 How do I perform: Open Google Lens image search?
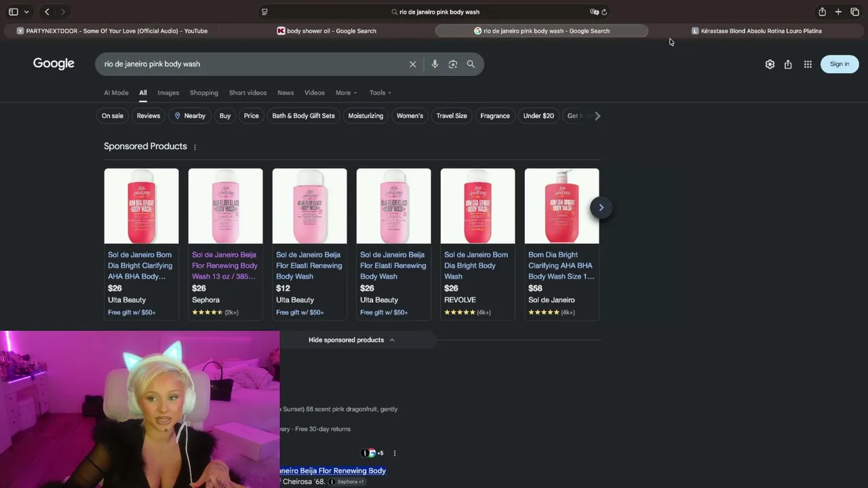pyautogui.click(x=453, y=64)
